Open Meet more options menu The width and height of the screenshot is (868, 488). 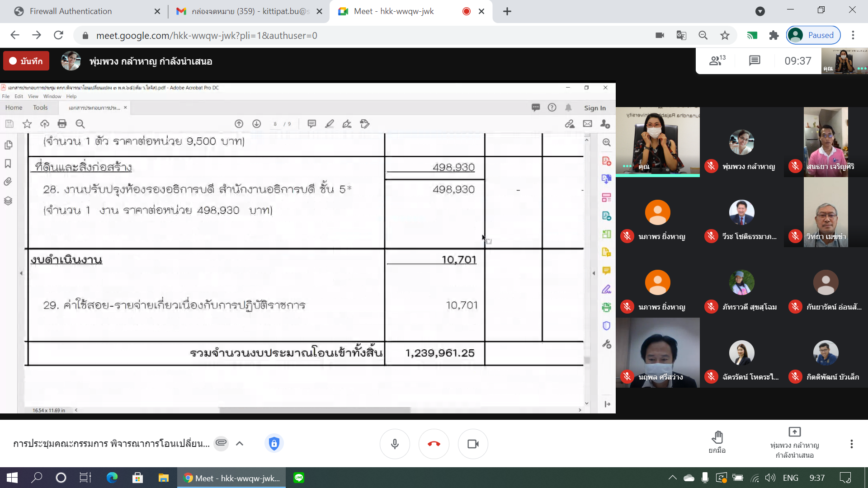click(851, 444)
